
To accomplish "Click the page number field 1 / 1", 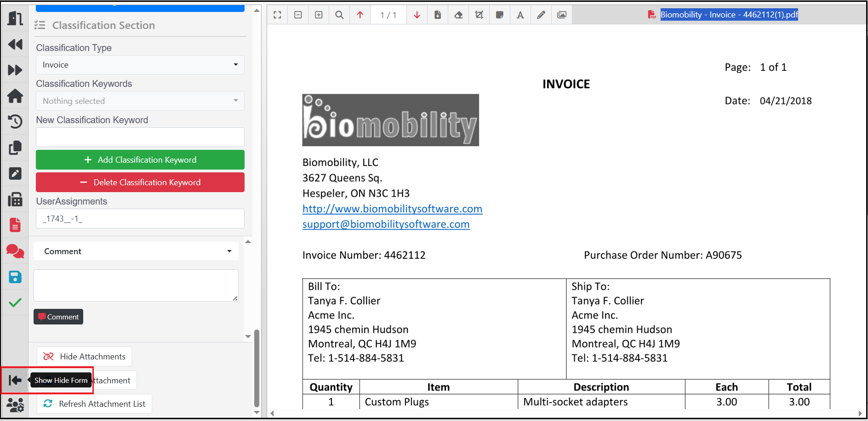I will 388,15.
